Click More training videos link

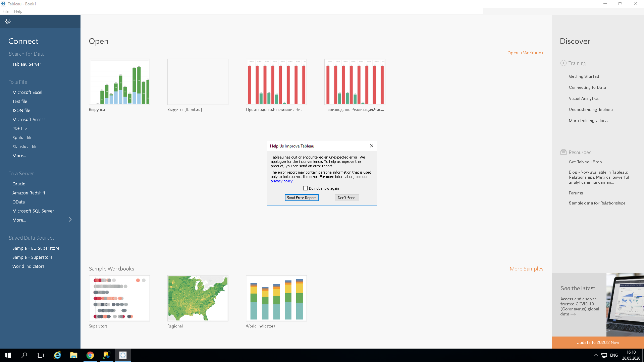coord(590,121)
